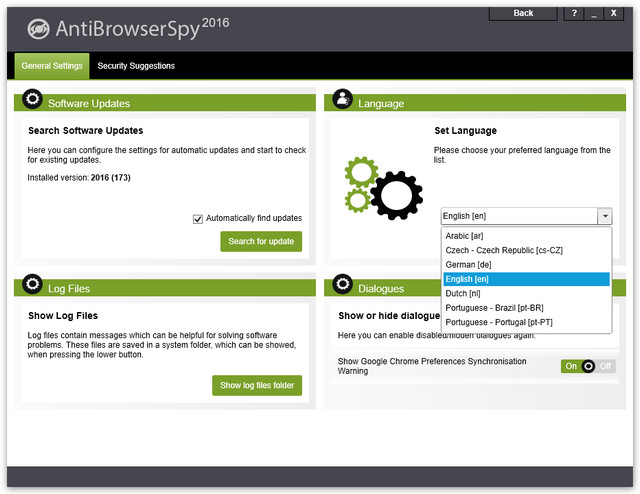Enable Automatically find updates checkbox
The height and width of the screenshot is (494, 640).
pyautogui.click(x=198, y=218)
